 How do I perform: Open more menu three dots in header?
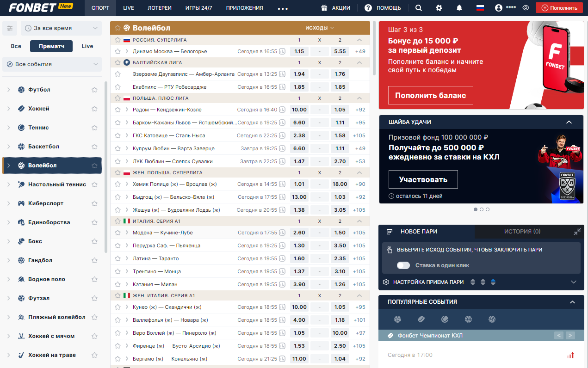pyautogui.click(x=283, y=8)
